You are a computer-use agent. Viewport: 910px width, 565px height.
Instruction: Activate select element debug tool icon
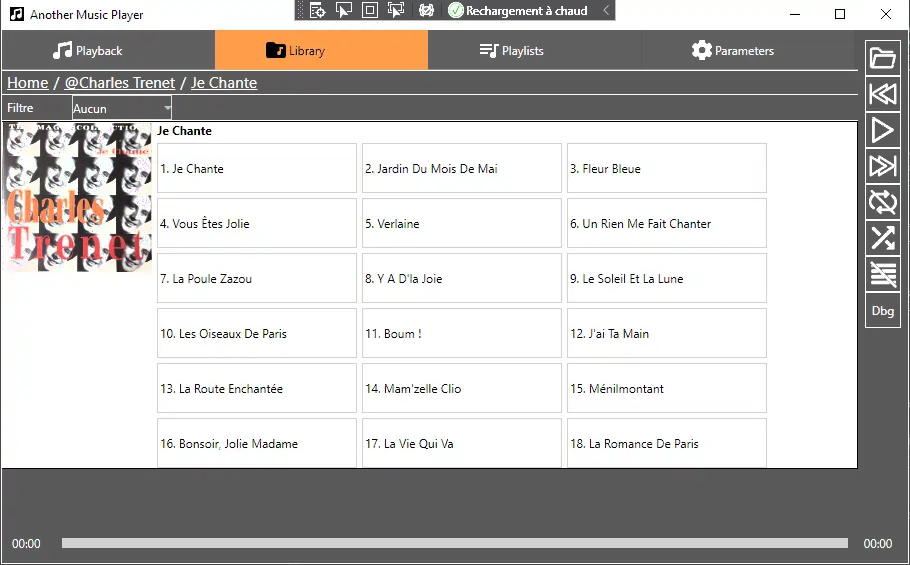344,10
